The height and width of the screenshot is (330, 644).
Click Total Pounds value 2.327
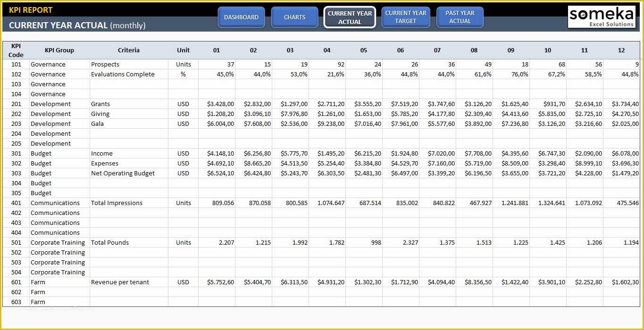point(401,242)
